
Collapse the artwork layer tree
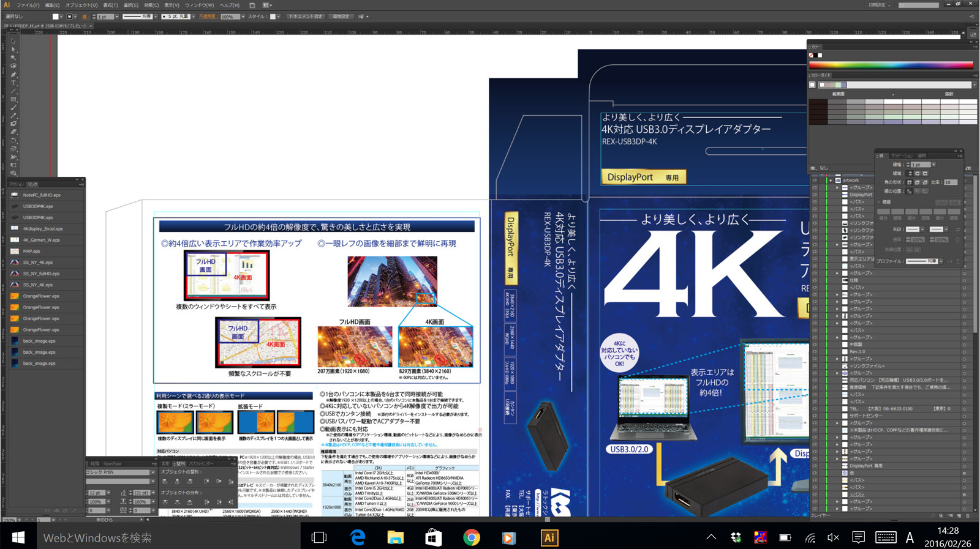point(831,180)
